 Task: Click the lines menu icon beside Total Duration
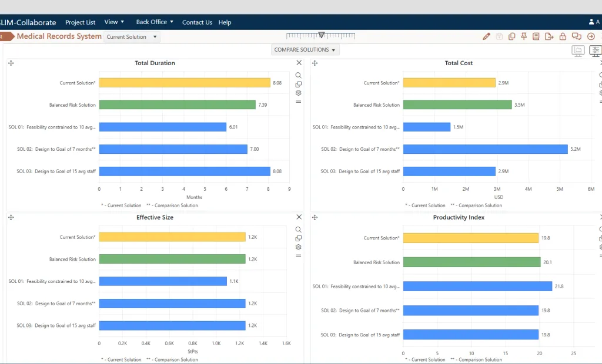(298, 102)
